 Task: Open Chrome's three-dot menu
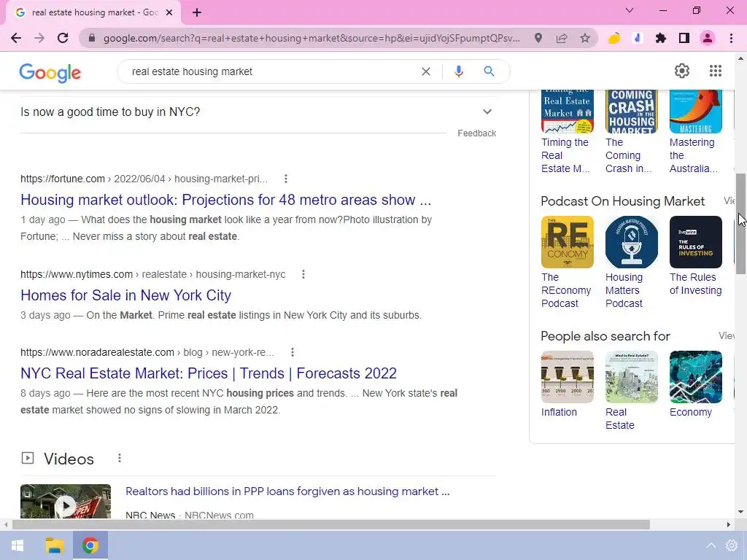tap(731, 38)
